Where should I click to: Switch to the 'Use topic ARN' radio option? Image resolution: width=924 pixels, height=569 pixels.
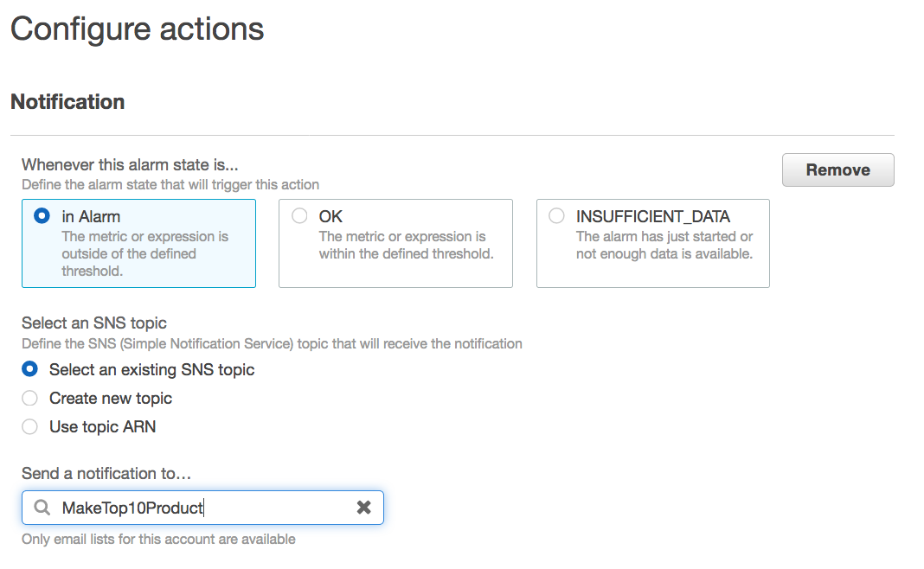tap(30, 426)
